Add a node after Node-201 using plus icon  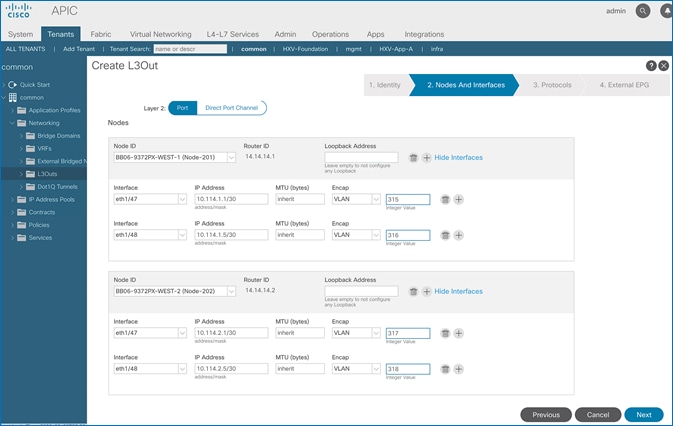tap(426, 158)
